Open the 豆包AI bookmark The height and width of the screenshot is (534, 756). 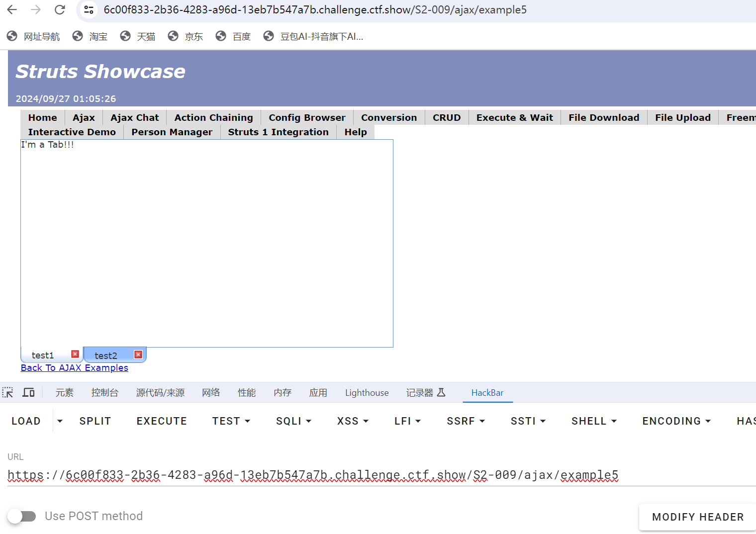313,36
